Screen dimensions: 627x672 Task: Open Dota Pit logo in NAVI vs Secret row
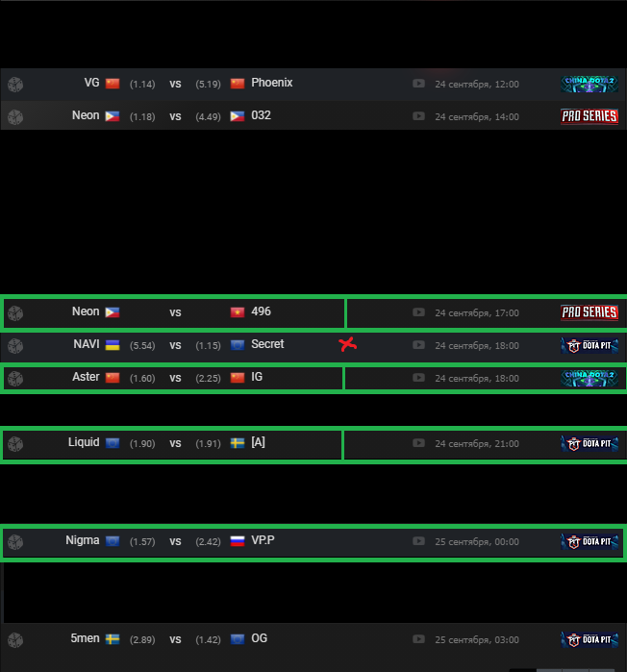coord(589,345)
